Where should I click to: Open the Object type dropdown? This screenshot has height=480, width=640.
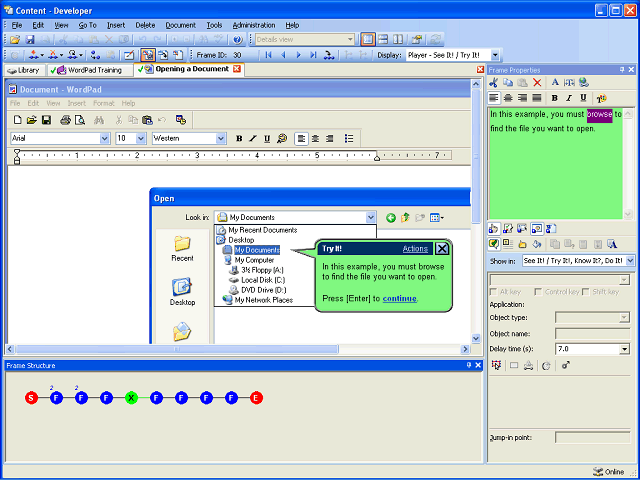tap(624, 318)
